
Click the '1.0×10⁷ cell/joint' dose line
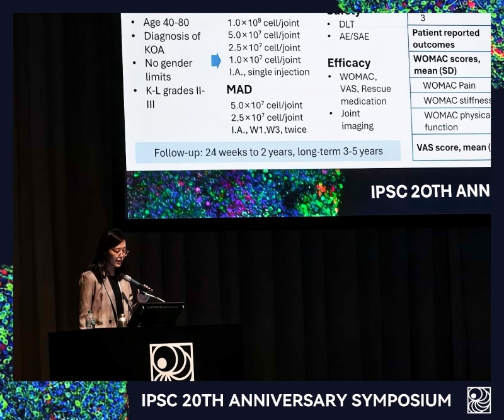pos(265,60)
